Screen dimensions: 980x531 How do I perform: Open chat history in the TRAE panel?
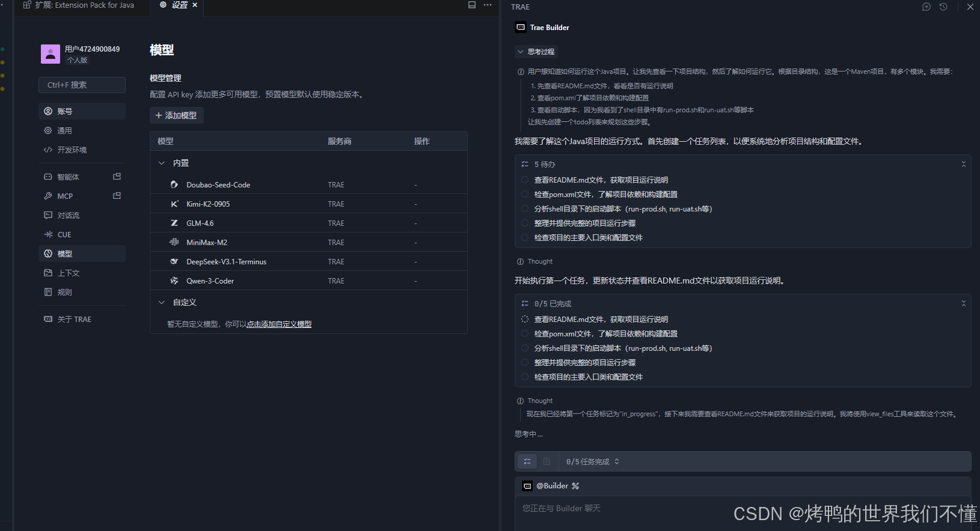pyautogui.click(x=943, y=7)
